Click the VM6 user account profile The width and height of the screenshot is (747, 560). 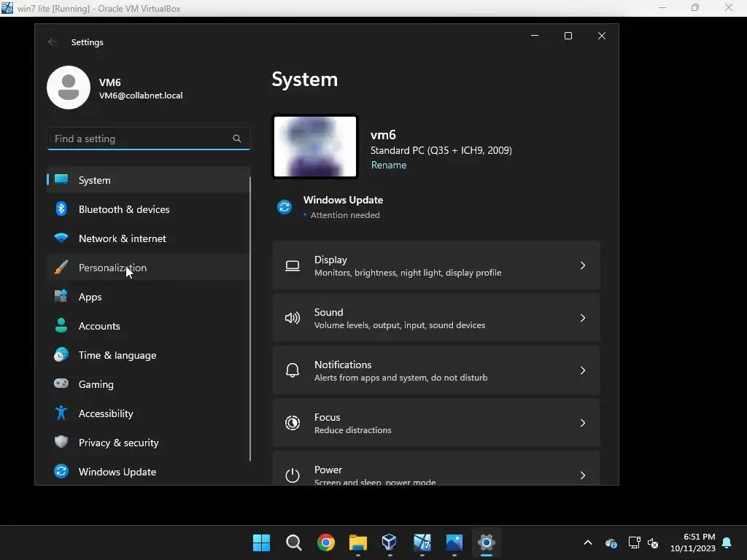click(x=115, y=87)
